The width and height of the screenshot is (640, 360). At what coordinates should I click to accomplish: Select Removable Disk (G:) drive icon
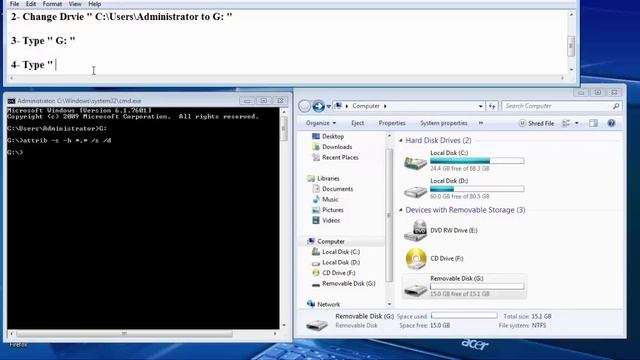415,289
